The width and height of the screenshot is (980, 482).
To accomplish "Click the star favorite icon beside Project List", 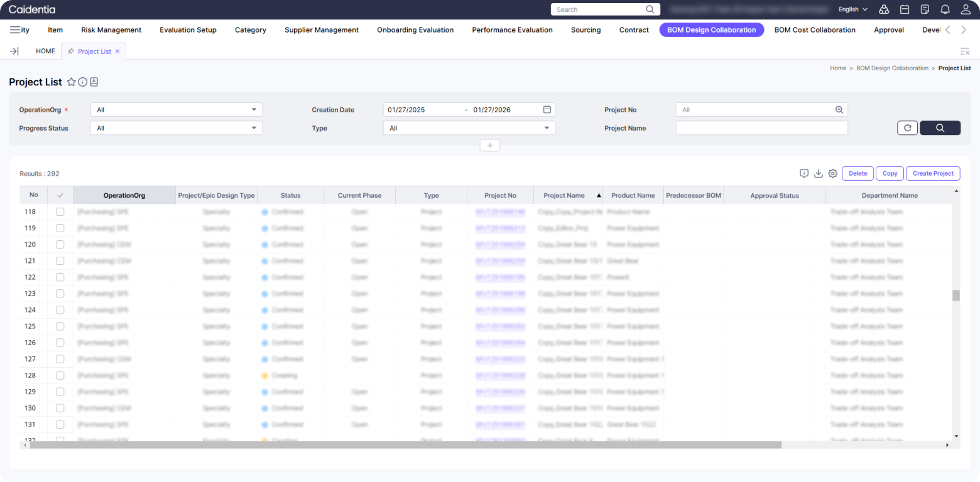I will coord(71,82).
